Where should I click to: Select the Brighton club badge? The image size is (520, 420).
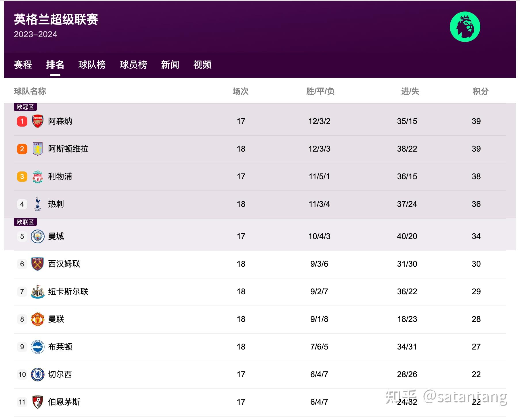pyautogui.click(x=37, y=347)
